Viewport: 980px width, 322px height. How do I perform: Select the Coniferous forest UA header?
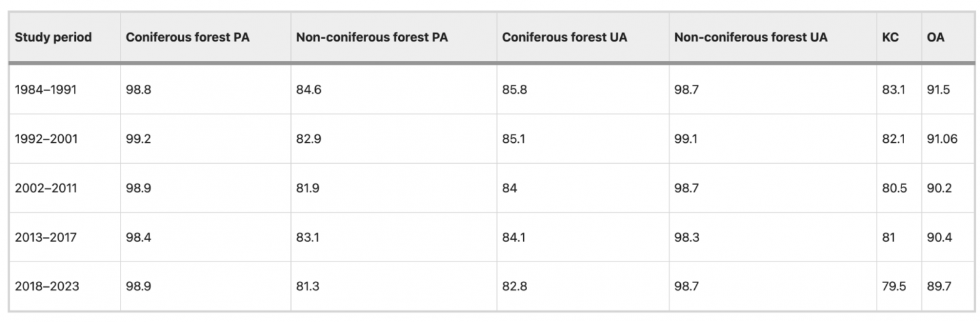point(565,37)
